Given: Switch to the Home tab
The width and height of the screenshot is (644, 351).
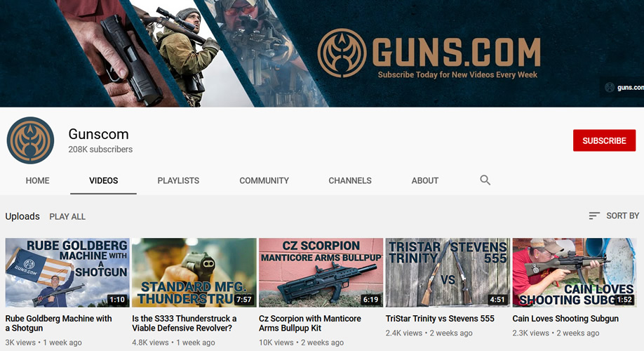Looking at the screenshot, I should pyautogui.click(x=37, y=180).
